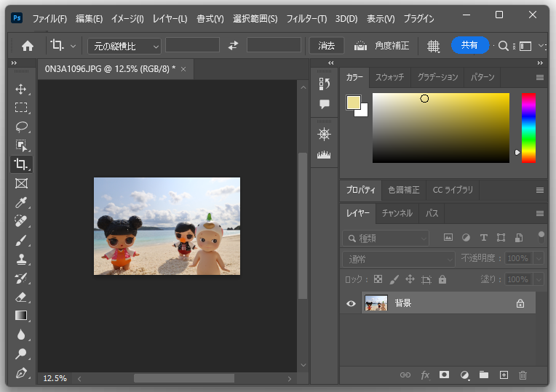
Task: Click the link layers icon
Action: click(x=405, y=375)
